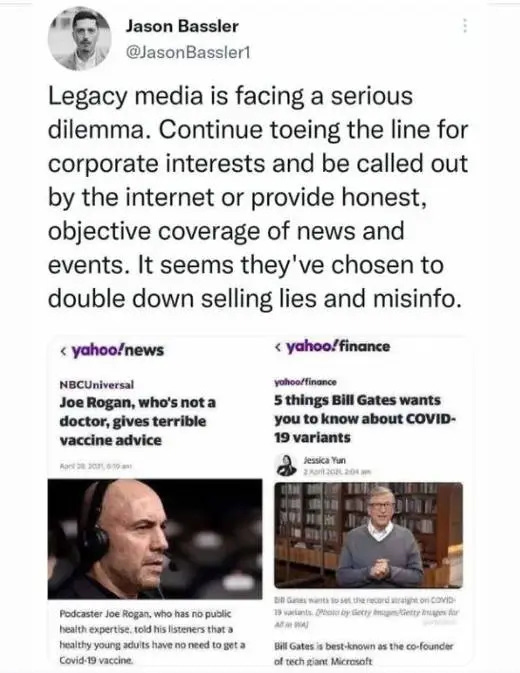Viewport: 520px width, 673px height.
Task: Open the 5 things Bill Gates headline
Action: pyautogui.click(x=365, y=419)
